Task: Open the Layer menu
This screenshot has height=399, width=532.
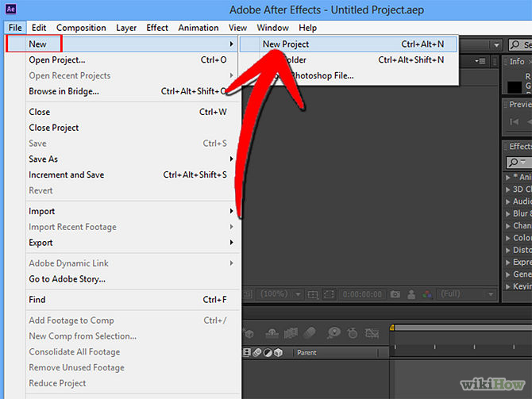Action: click(x=126, y=28)
